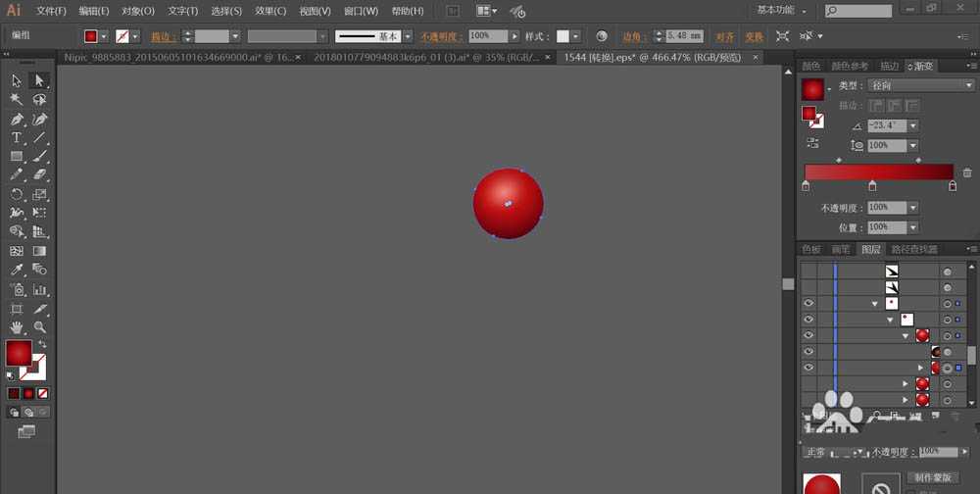Open the gradient angle dropdown

[913, 125]
